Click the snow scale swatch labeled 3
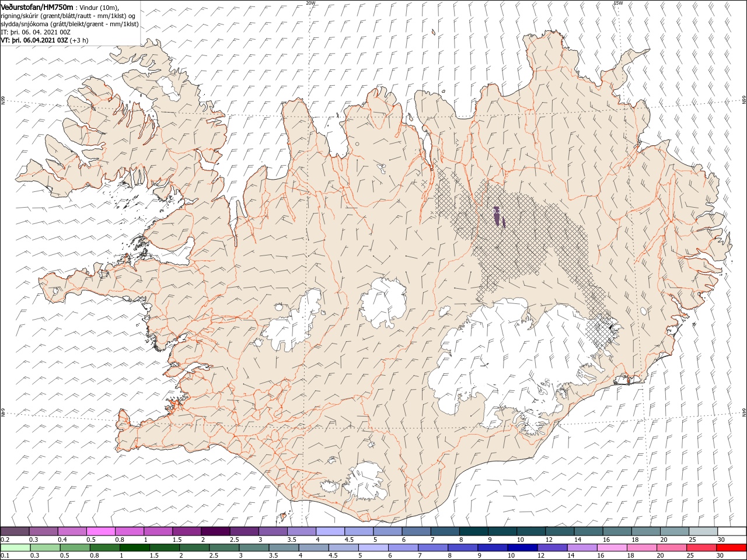 [x=273, y=531]
